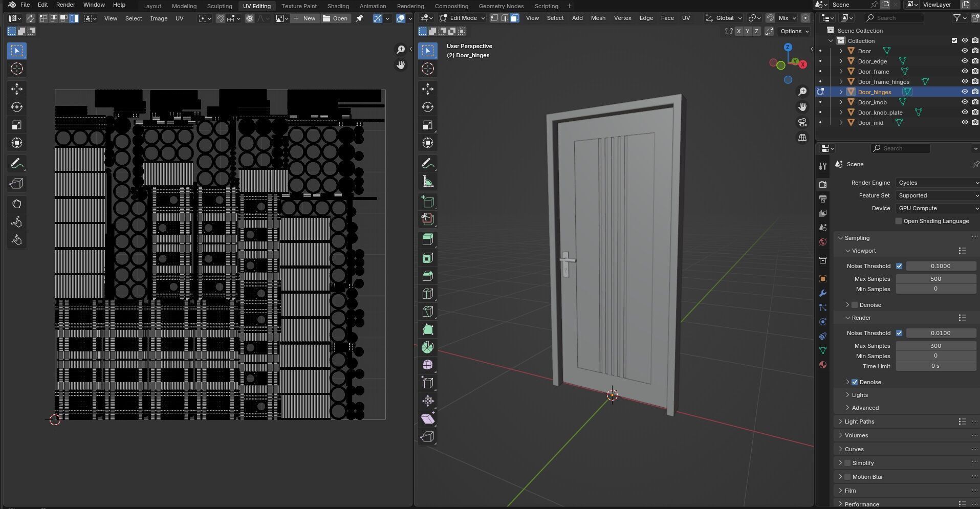Collapse the Sampling panel
The image size is (980, 509).
857,238
